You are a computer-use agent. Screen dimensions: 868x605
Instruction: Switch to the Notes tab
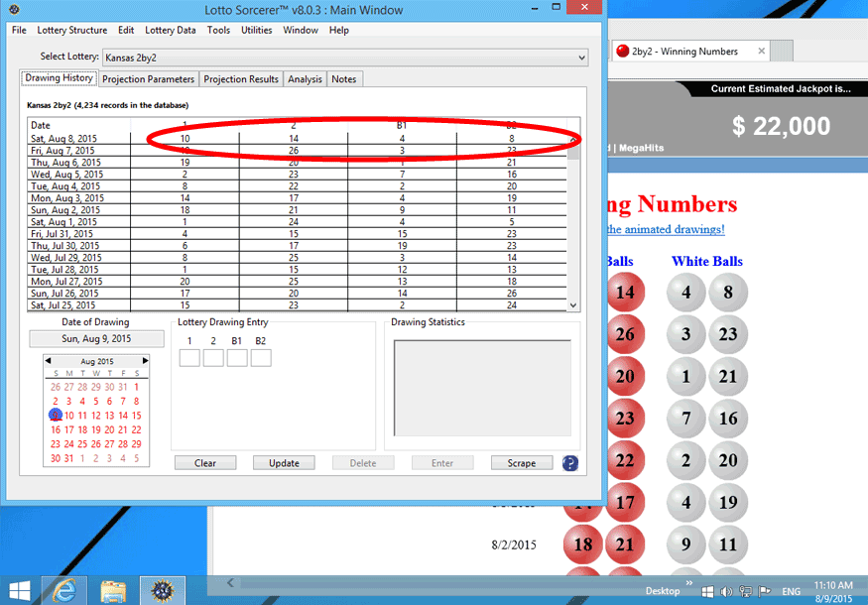[x=344, y=79]
